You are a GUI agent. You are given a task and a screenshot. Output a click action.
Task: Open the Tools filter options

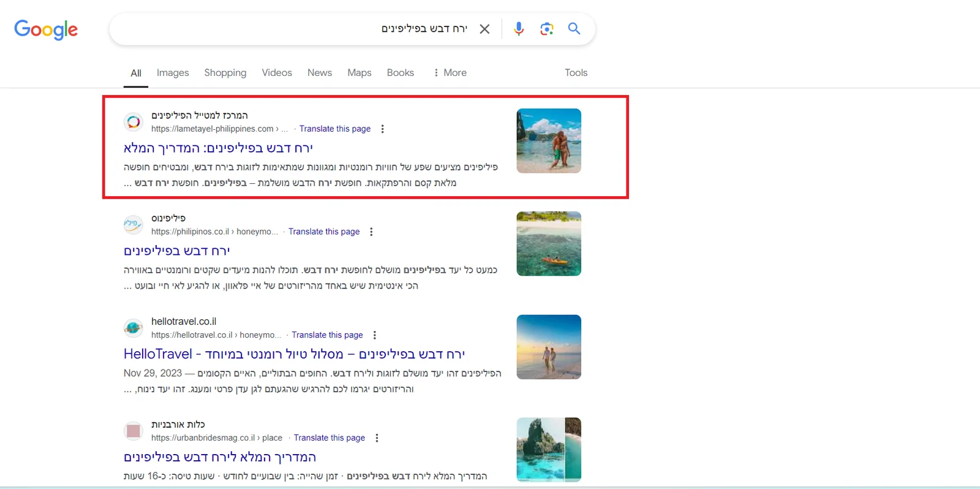576,72
